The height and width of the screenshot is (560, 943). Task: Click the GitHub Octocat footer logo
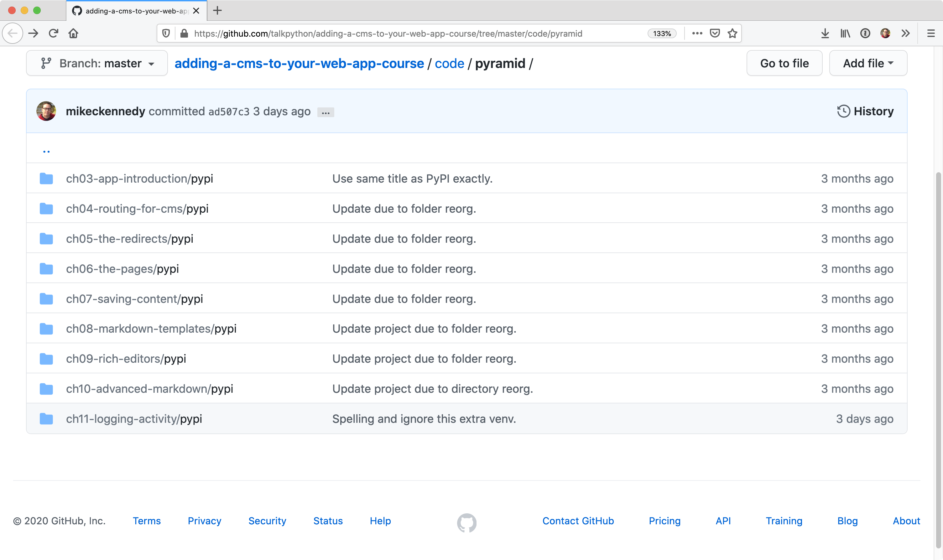[x=467, y=523]
